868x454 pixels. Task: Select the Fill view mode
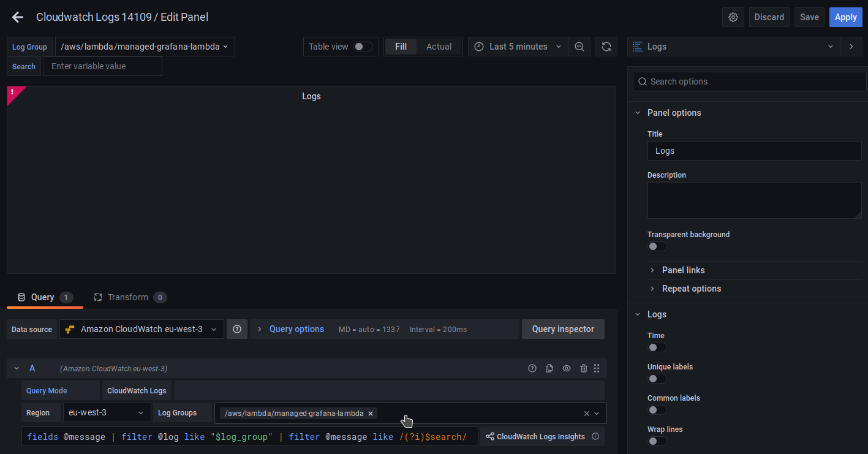coord(401,47)
